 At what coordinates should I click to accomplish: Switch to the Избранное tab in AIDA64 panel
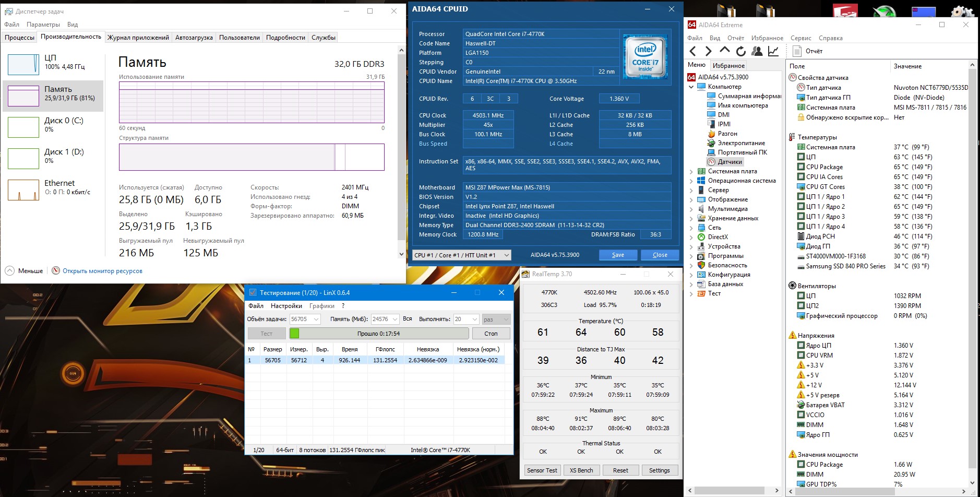728,66
